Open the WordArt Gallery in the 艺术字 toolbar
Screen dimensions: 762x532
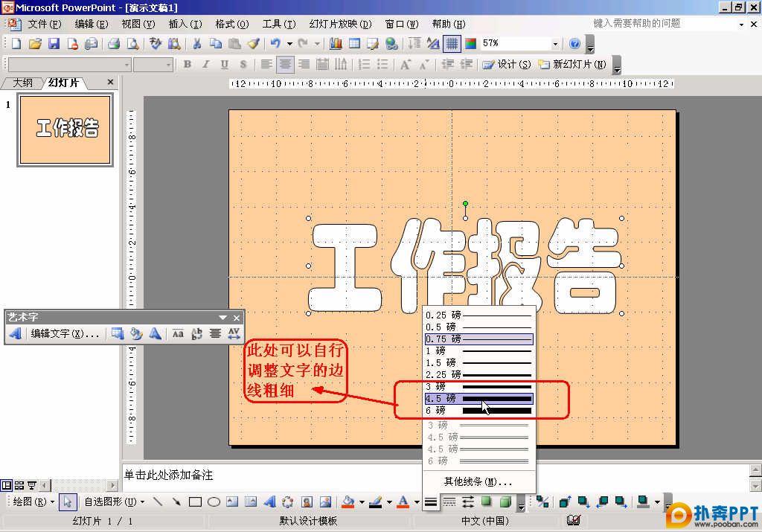click(117, 334)
